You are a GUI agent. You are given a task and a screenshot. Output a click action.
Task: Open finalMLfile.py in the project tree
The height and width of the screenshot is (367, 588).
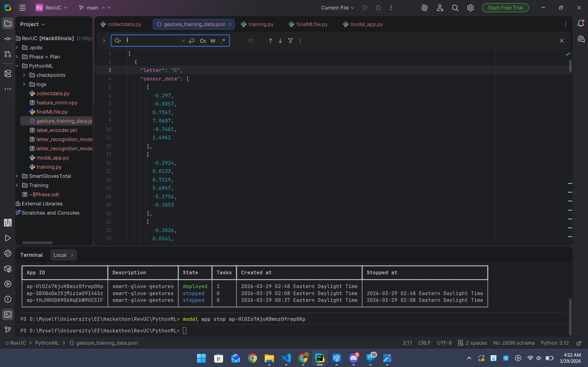(52, 112)
